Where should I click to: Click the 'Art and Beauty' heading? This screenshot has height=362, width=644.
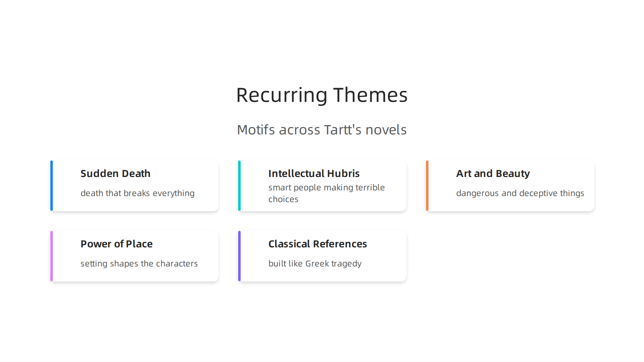tap(493, 174)
